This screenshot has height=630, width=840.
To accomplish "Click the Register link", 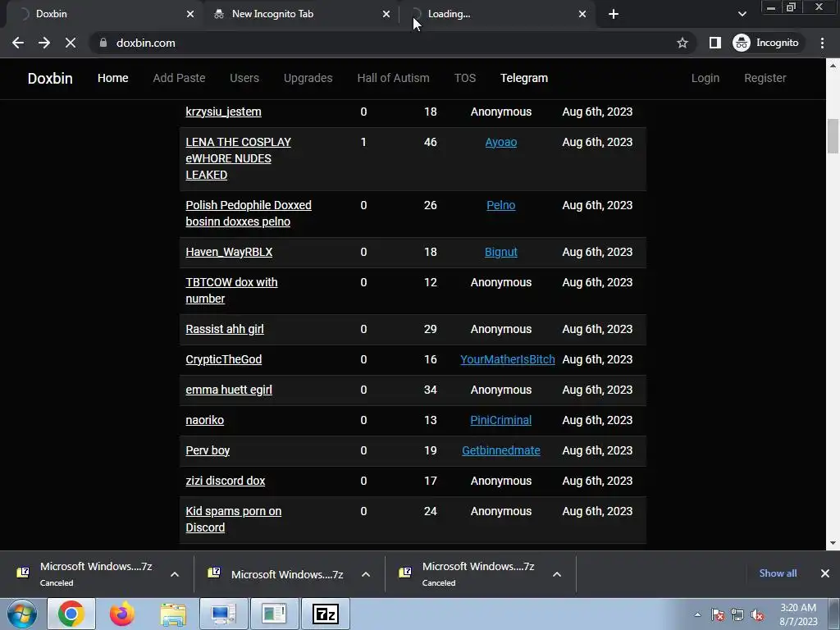I will (x=765, y=78).
